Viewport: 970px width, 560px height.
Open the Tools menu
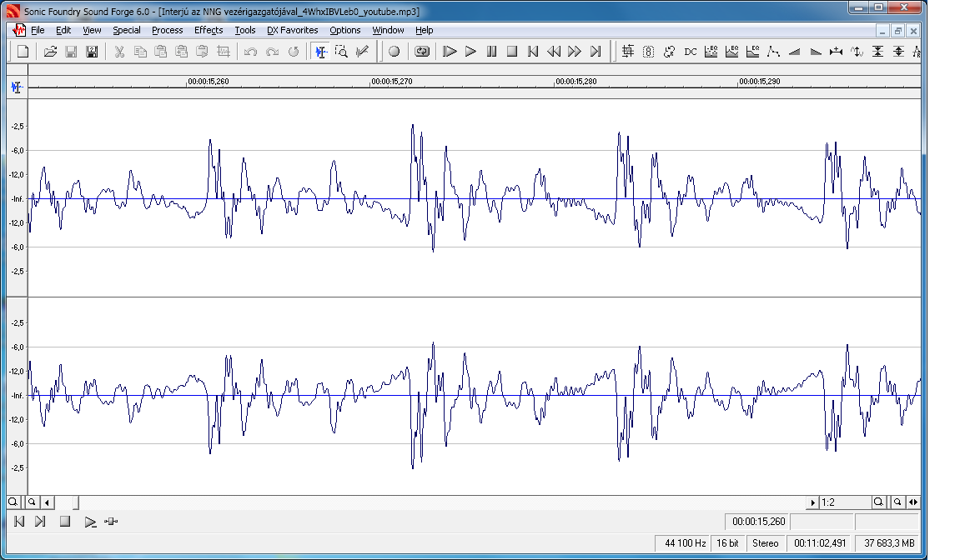pyautogui.click(x=245, y=30)
